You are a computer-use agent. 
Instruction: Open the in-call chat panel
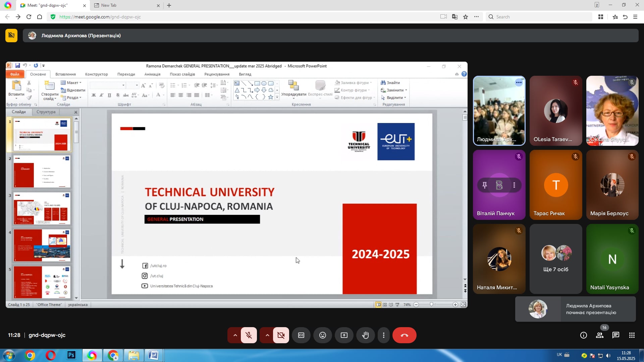click(616, 335)
